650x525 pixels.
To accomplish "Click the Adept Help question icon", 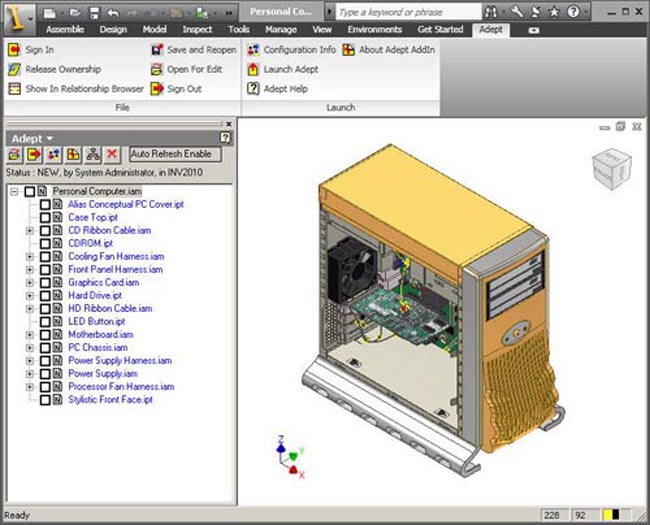I will [x=253, y=88].
